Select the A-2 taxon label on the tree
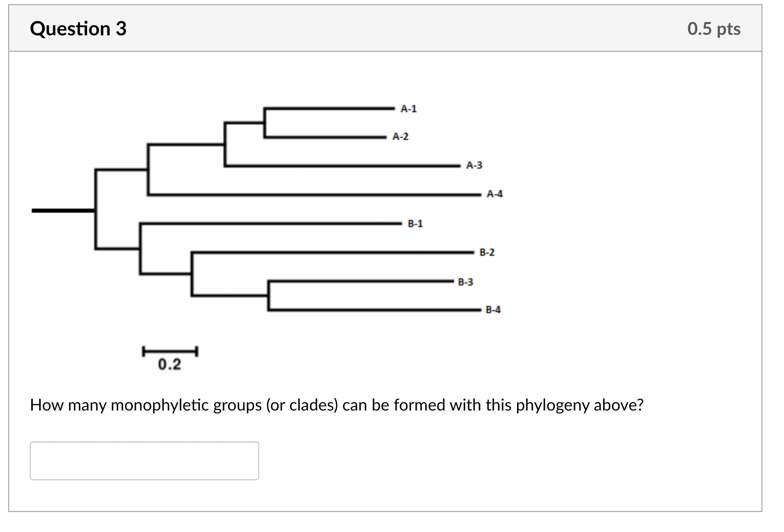This screenshot has width=784, height=532. 401,136
